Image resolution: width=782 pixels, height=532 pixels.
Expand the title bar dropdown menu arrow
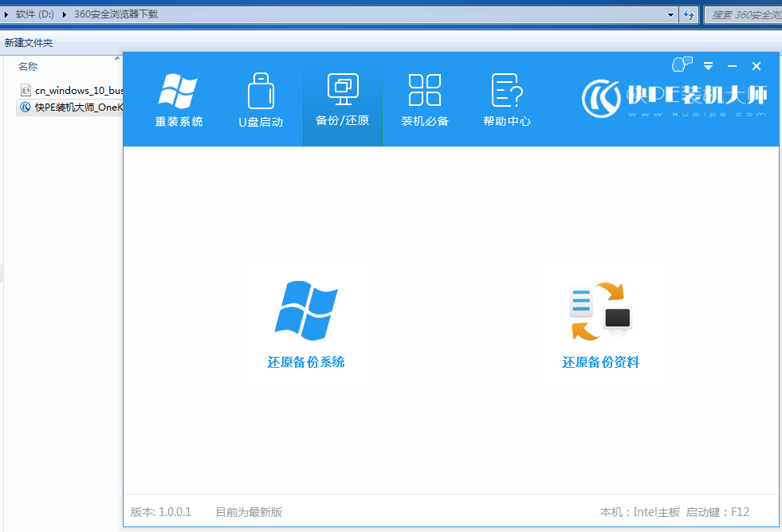coord(708,66)
